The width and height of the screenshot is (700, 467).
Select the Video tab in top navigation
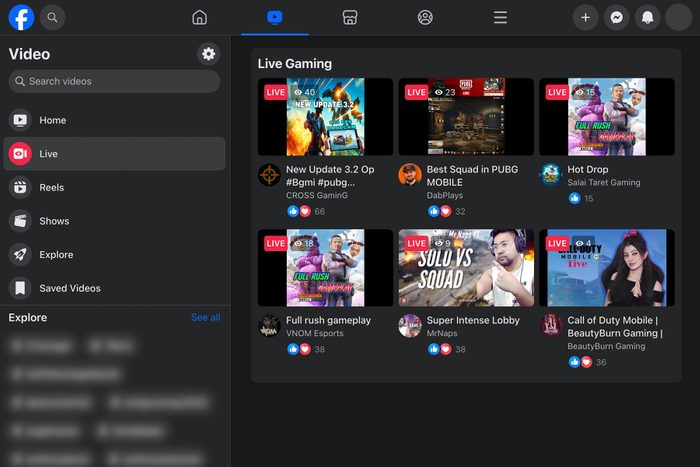[275, 17]
